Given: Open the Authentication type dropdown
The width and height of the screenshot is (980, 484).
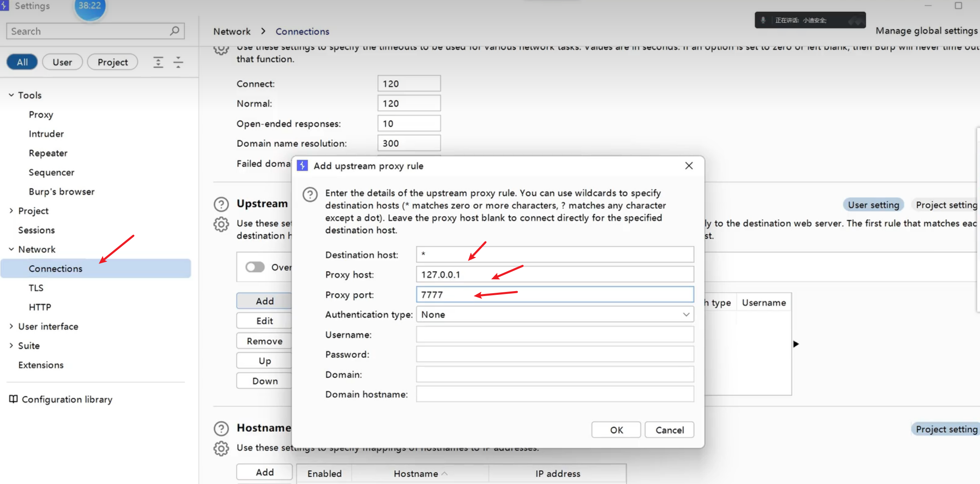Looking at the screenshot, I should [554, 314].
